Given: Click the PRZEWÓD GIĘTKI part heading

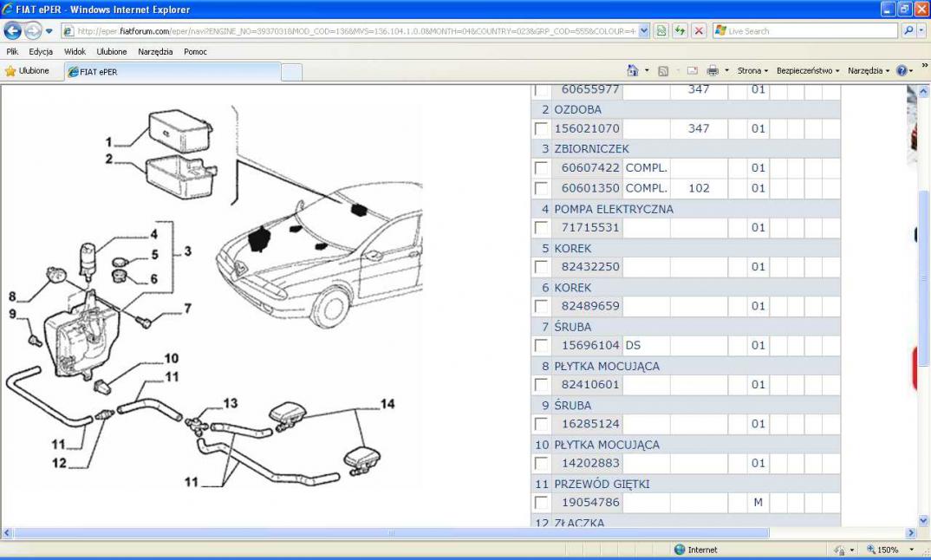Looking at the screenshot, I should 602,484.
